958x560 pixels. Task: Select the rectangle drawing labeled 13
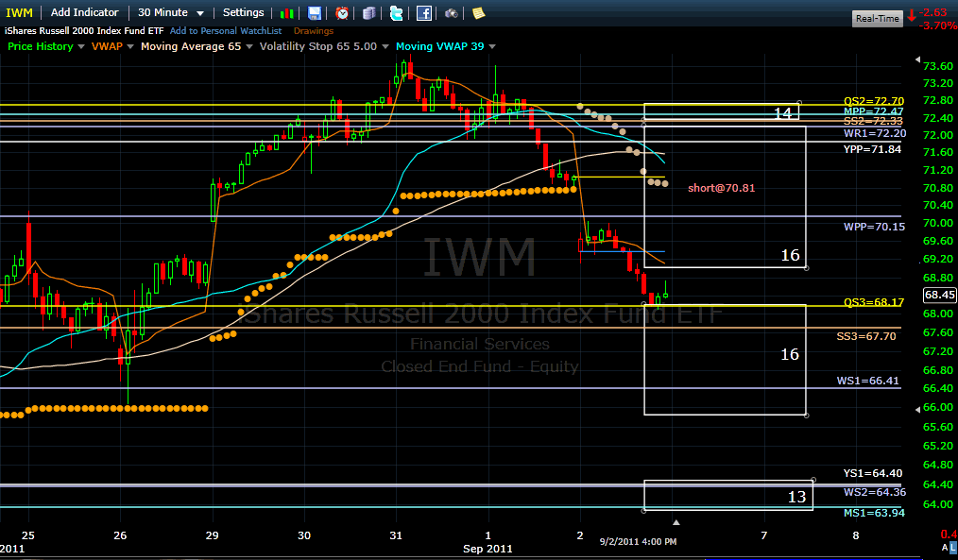(x=728, y=495)
